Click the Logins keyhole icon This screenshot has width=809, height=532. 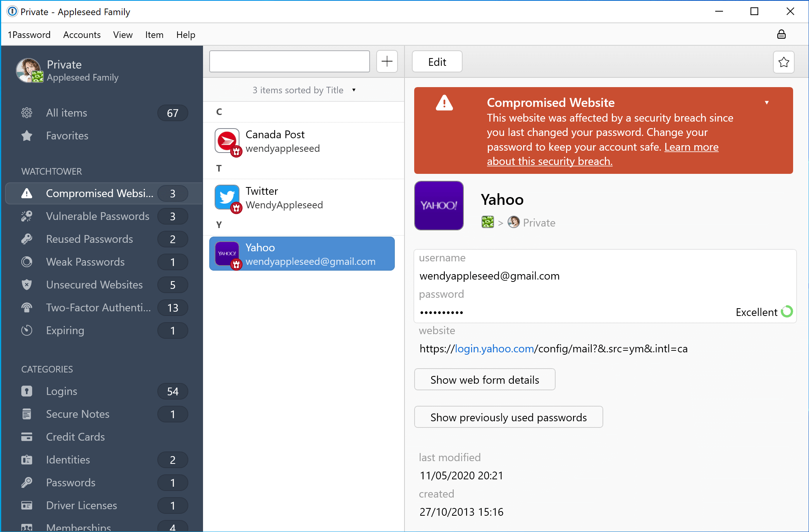pyautogui.click(x=27, y=391)
